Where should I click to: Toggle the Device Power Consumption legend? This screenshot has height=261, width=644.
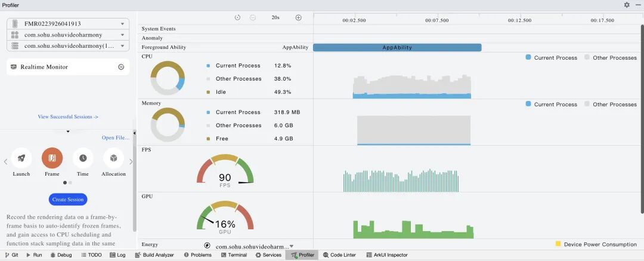point(596,244)
